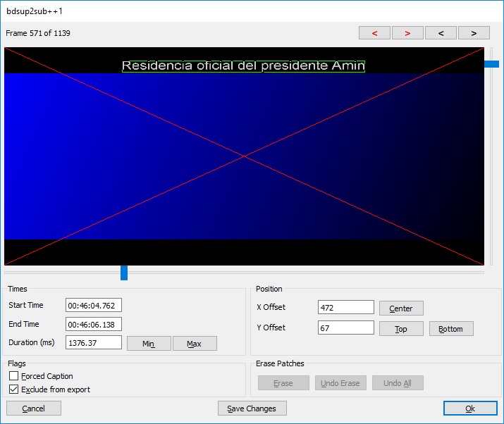The width and height of the screenshot is (504, 424).
Task: Click the Undo Erase button
Action: 340,383
